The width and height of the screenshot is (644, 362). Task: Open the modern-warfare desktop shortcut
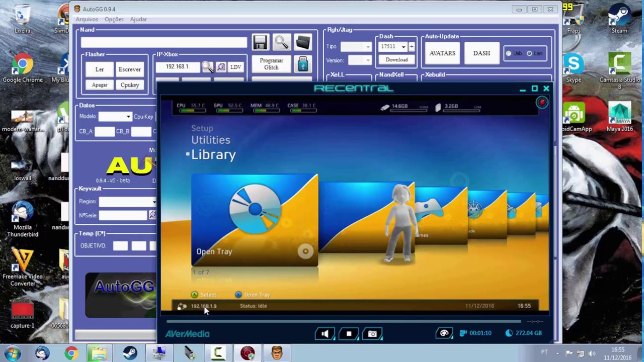(22, 121)
